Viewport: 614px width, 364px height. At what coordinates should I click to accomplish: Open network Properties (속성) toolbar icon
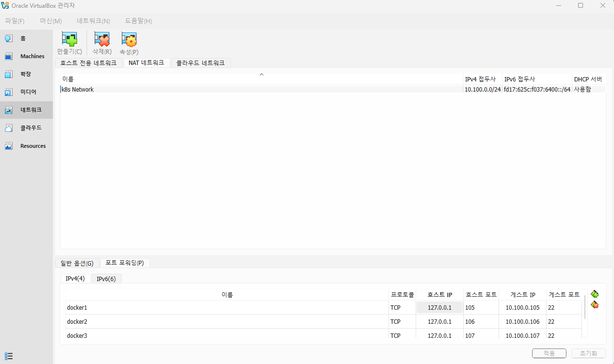(x=129, y=39)
